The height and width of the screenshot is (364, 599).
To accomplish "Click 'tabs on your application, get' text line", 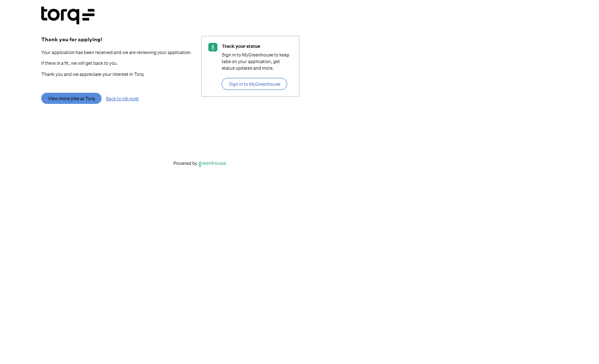I will (250, 62).
